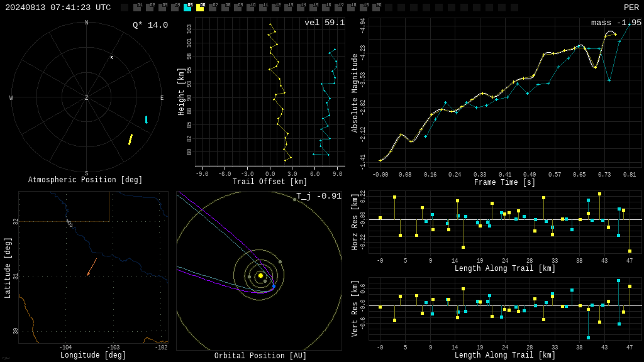
Task: Click the yellow Sun in orbital plot
Action: 260,275
